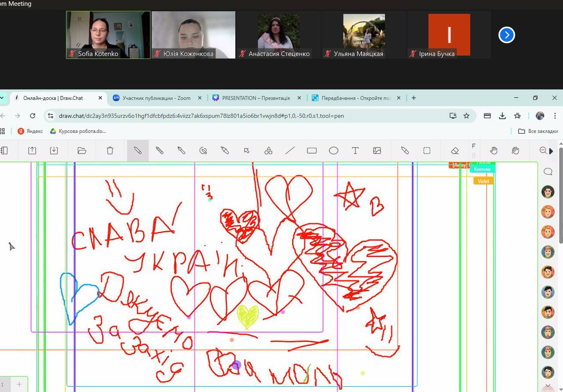Click Sofia Kotenko's video thumbnail
The height and width of the screenshot is (392, 563).
108,35
